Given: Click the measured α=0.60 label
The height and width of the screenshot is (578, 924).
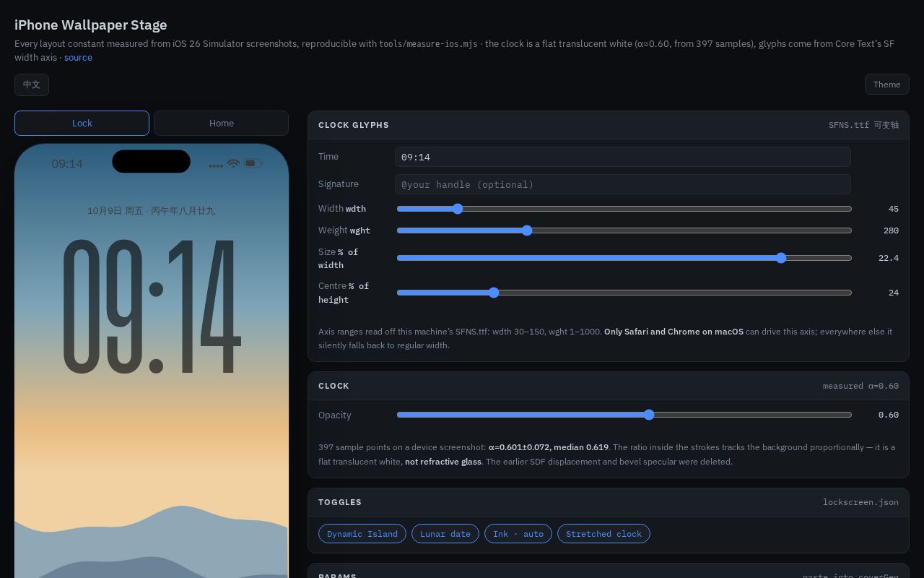Looking at the screenshot, I should 860,386.
